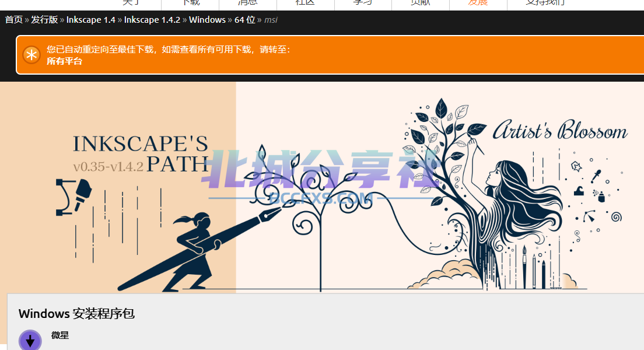Open the 所有平台 link in the banner
Screen dimensions: 644x350
(x=65, y=61)
